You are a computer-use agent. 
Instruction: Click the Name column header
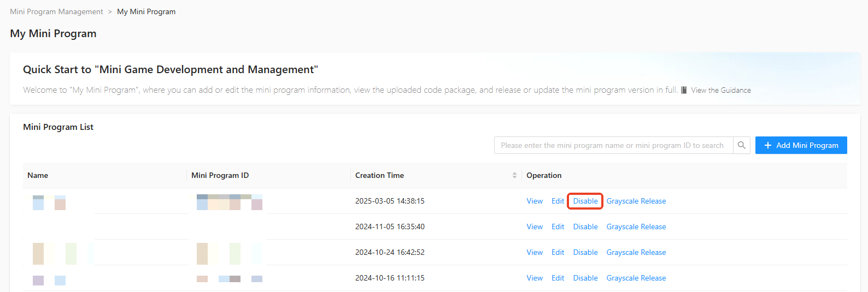coord(38,175)
